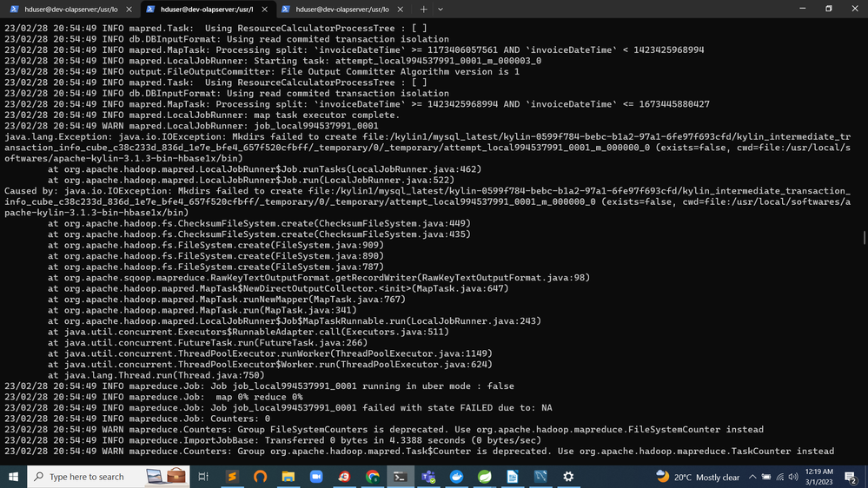
Task: Click 'at java.lang.Thread.run(Thread.java:750)' line
Action: click(x=156, y=375)
